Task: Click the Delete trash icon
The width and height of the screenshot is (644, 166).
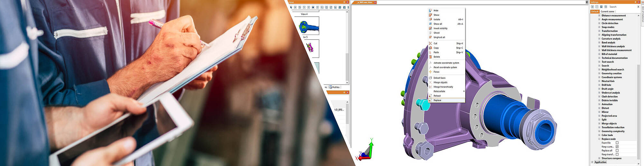Action: pyautogui.click(x=430, y=57)
